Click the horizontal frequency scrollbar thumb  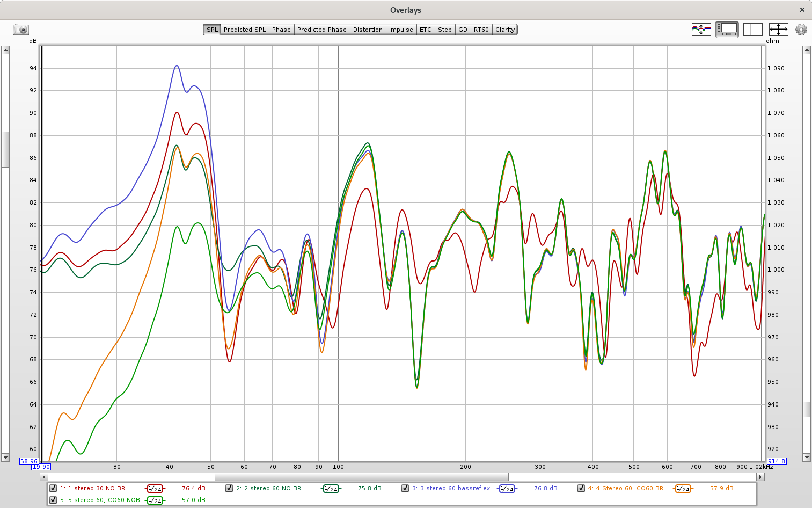[x=362, y=477]
